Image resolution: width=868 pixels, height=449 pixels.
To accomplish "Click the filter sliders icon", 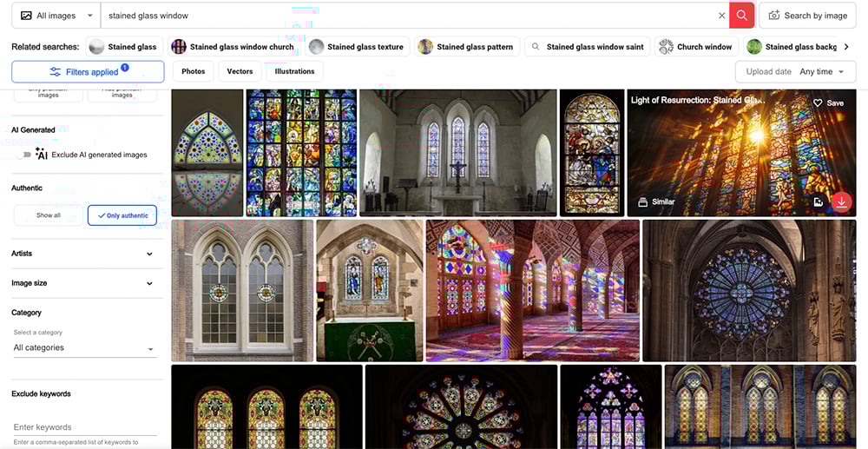I will coord(55,72).
